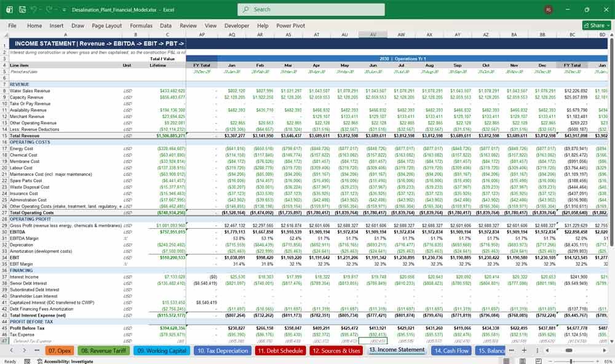The height and width of the screenshot is (364, 615).
Task: Switch to the 11. Debt Schedule sheet tab
Action: tap(280, 350)
